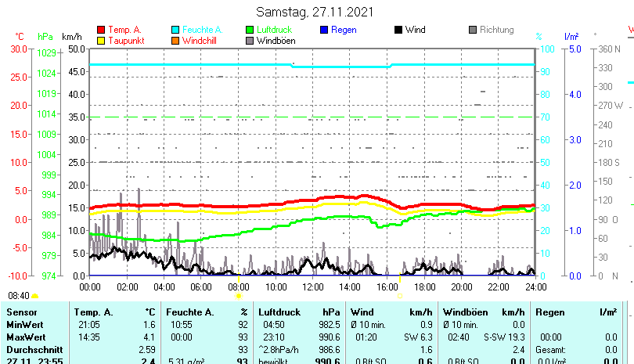Click the cyan Feuchte A. legend square
634x364 pixels.
[x=175, y=30]
